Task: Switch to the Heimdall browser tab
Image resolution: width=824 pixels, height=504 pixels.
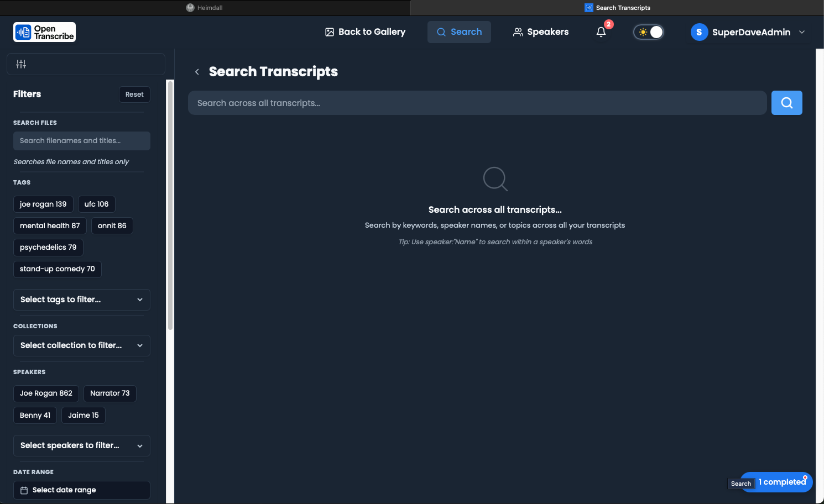Action: pos(205,8)
